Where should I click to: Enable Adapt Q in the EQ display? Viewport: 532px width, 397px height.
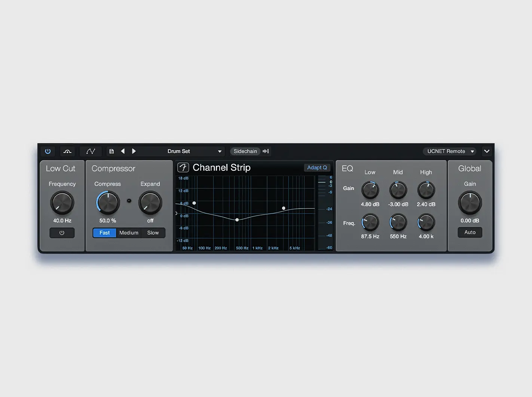pyautogui.click(x=317, y=167)
